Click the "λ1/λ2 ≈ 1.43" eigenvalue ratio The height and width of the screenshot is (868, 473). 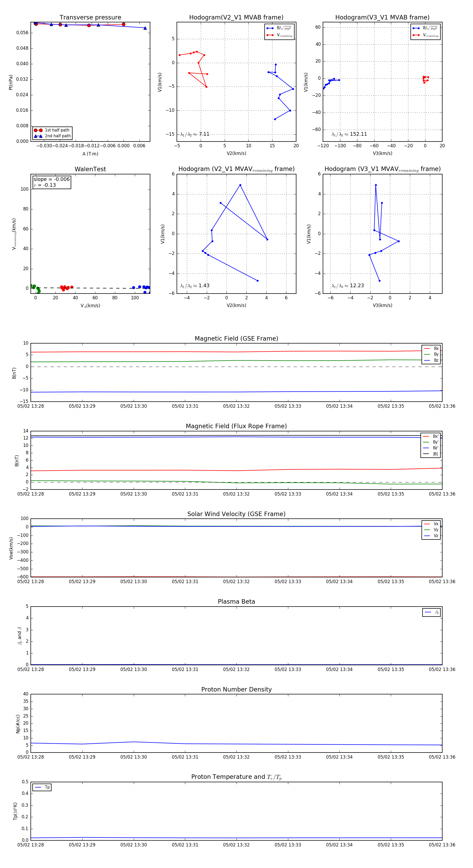pyautogui.click(x=194, y=286)
